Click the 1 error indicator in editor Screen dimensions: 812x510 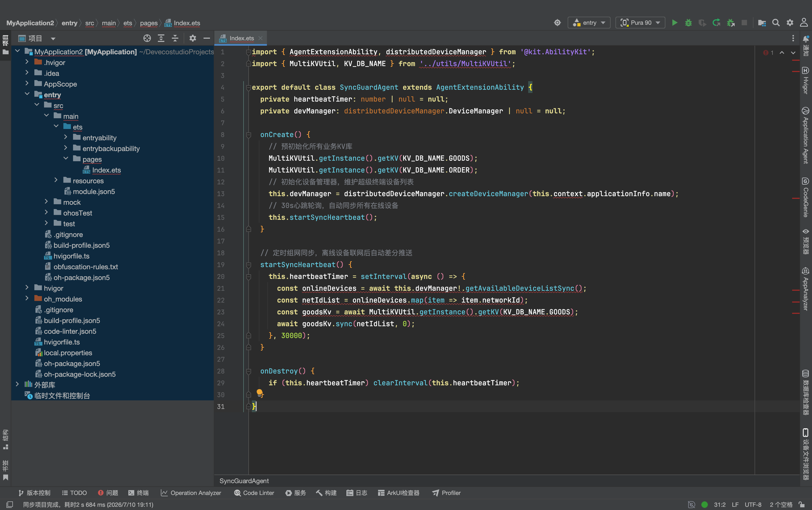[769, 53]
